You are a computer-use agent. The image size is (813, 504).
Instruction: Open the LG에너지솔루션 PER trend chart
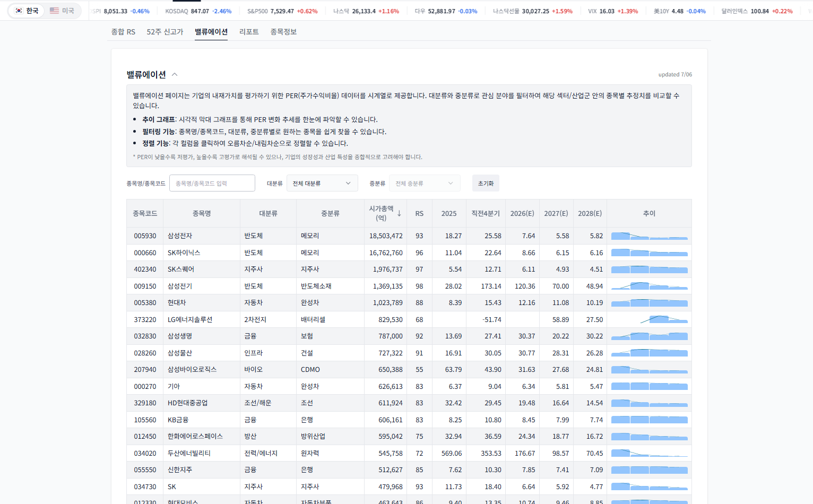coord(649,319)
